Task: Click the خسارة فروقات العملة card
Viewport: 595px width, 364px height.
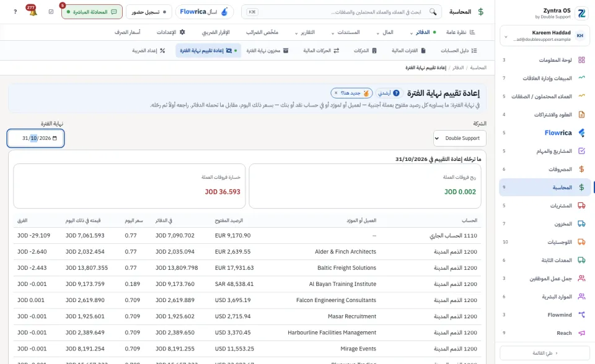Action: tap(130, 186)
